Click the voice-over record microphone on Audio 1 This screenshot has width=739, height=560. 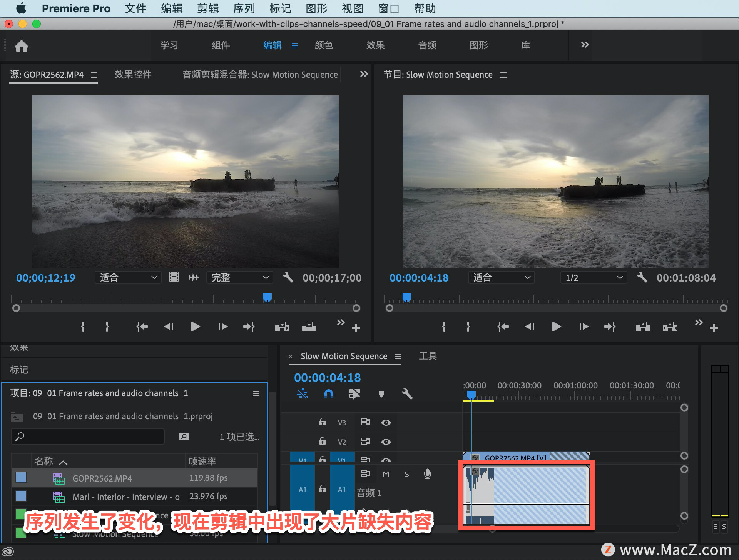coord(427,474)
